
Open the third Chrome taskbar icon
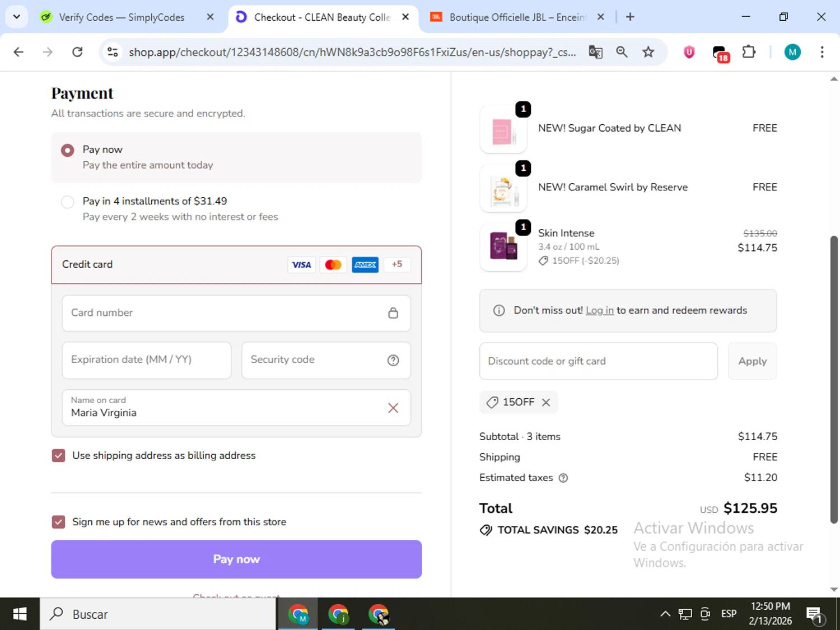(379, 614)
